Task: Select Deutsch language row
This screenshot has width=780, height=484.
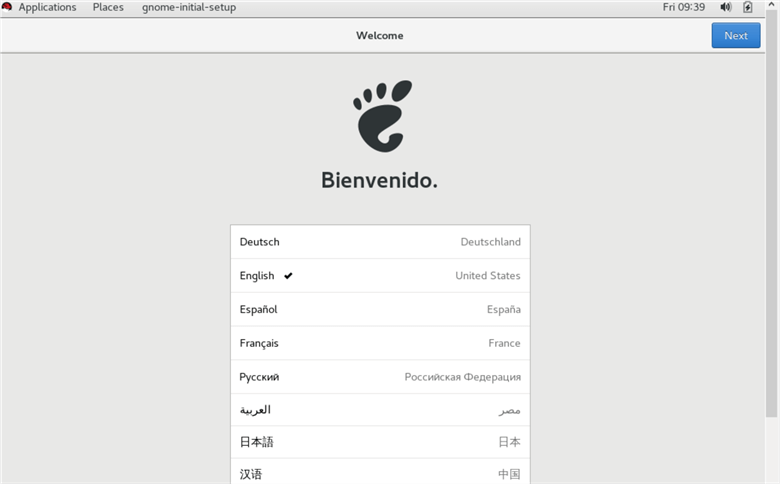Action: [x=380, y=242]
